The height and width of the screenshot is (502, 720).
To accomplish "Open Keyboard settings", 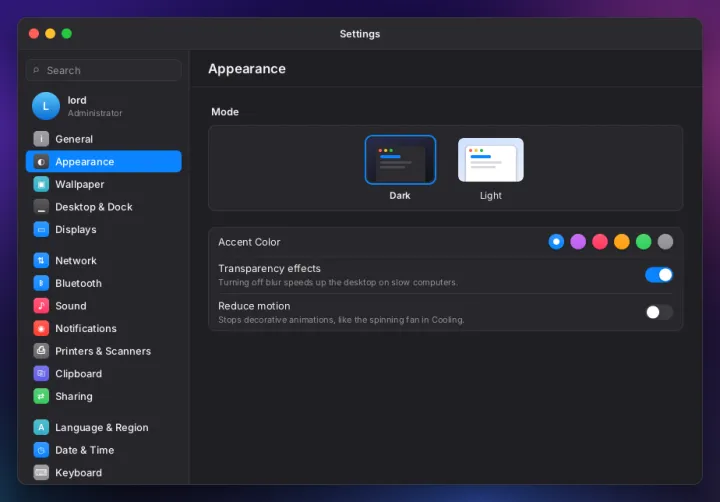I will [x=104, y=472].
